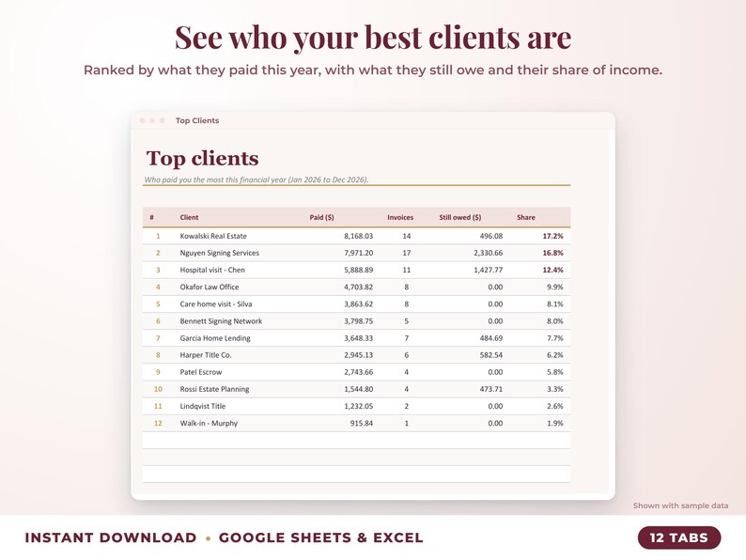
Task: Select the Paid ($) column header
Action: [321, 217]
